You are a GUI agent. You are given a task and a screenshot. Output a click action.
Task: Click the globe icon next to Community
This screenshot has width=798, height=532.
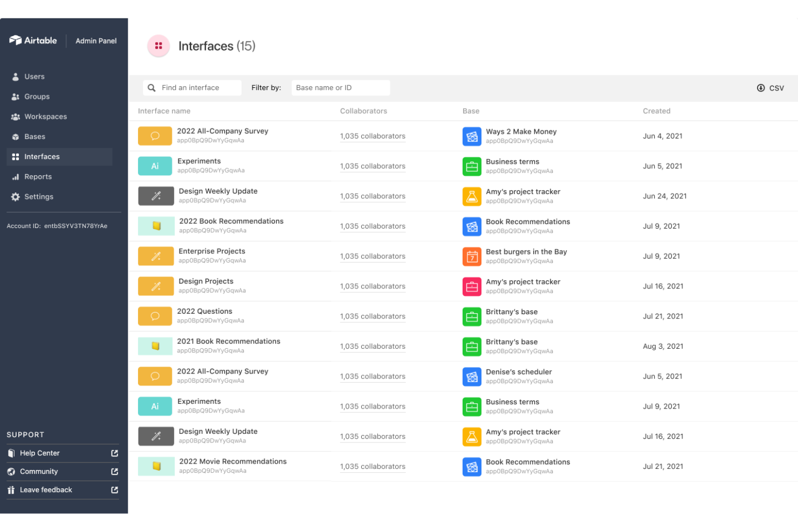(11, 471)
